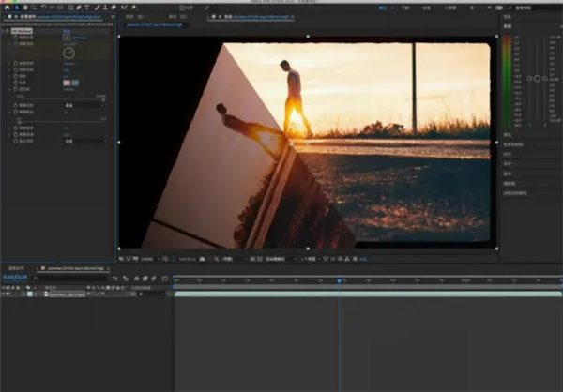This screenshot has height=392, width=563.
Task: Click the pink color swatch
Action: (67, 83)
